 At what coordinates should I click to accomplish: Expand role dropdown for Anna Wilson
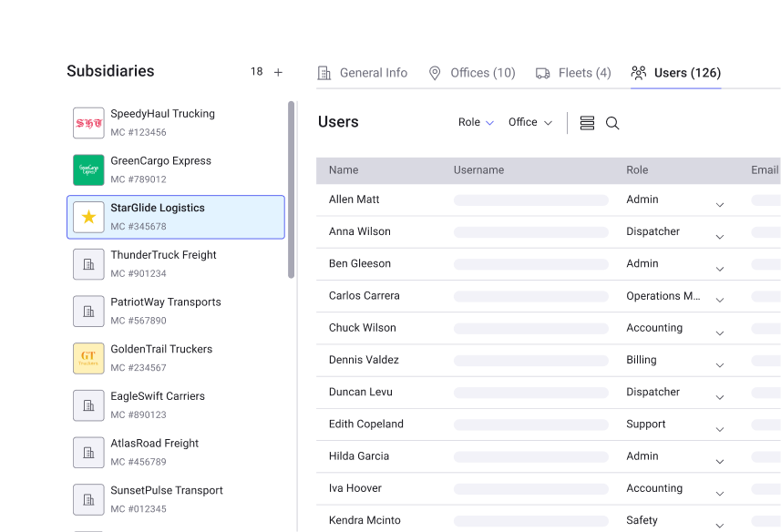(x=720, y=237)
